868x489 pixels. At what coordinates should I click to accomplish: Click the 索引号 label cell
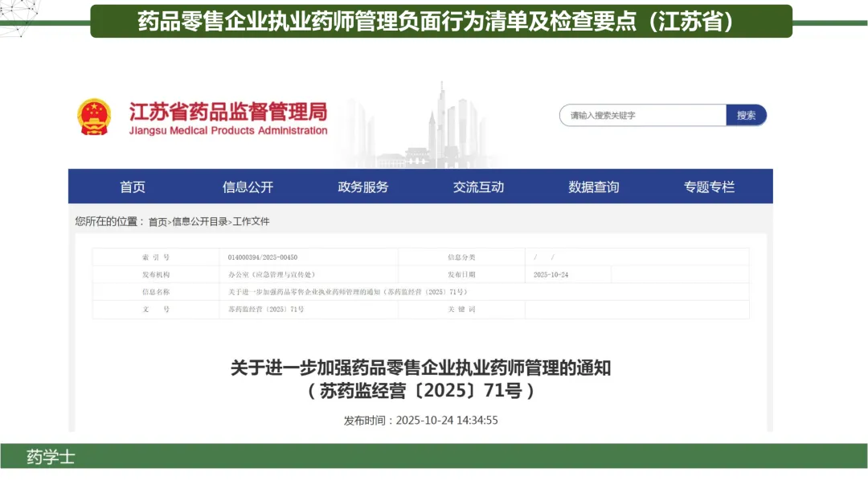coord(156,257)
